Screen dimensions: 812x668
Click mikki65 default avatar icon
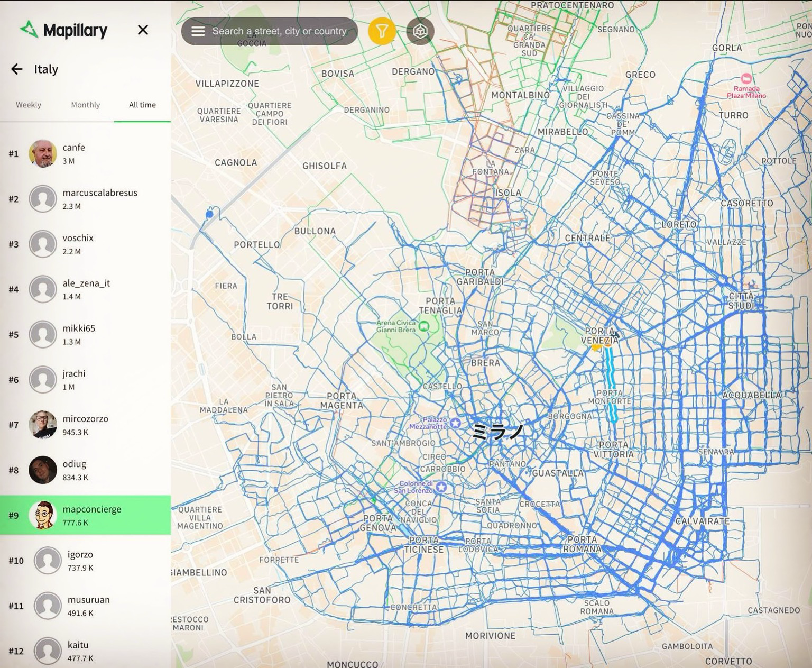point(43,335)
